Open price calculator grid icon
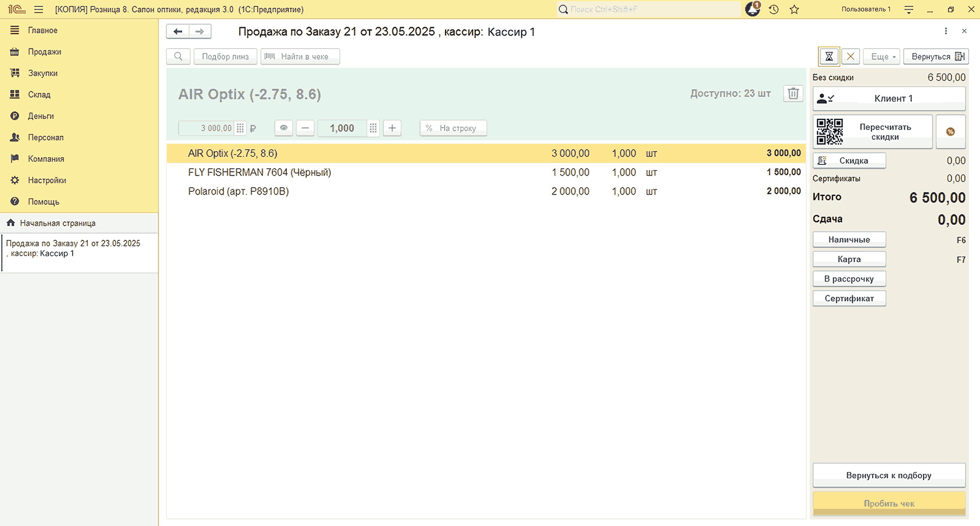 [240, 128]
